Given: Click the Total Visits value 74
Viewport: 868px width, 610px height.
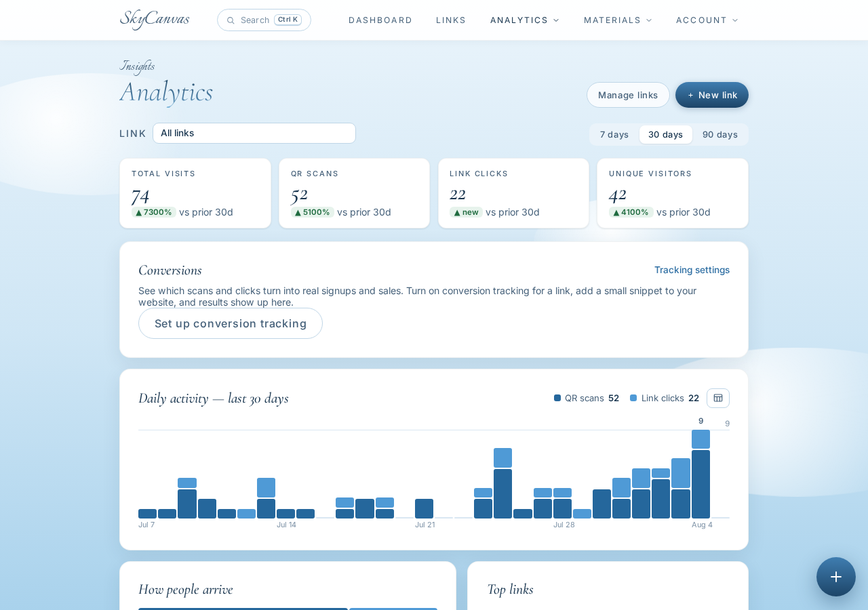Looking at the screenshot, I should click(x=140, y=194).
